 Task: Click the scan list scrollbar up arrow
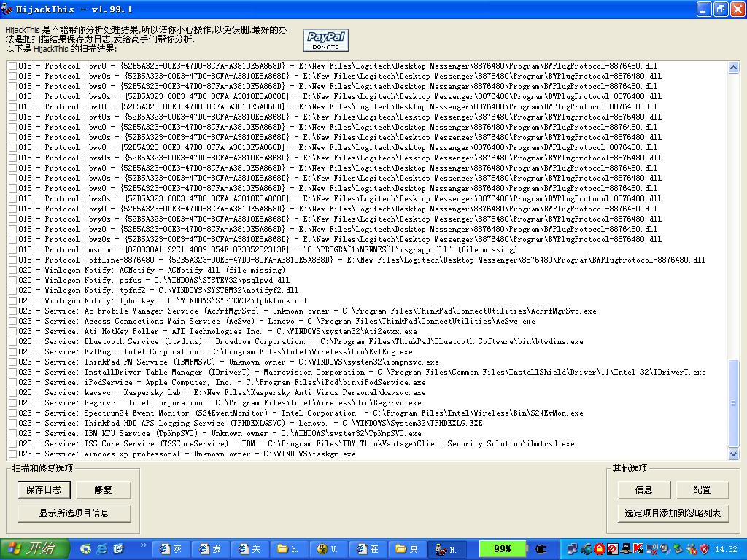734,67
